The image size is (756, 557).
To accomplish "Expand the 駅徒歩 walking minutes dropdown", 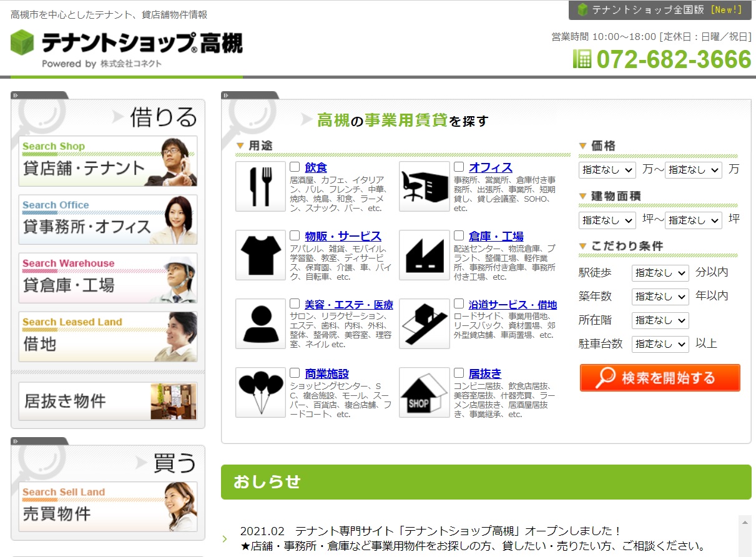I will point(660,273).
